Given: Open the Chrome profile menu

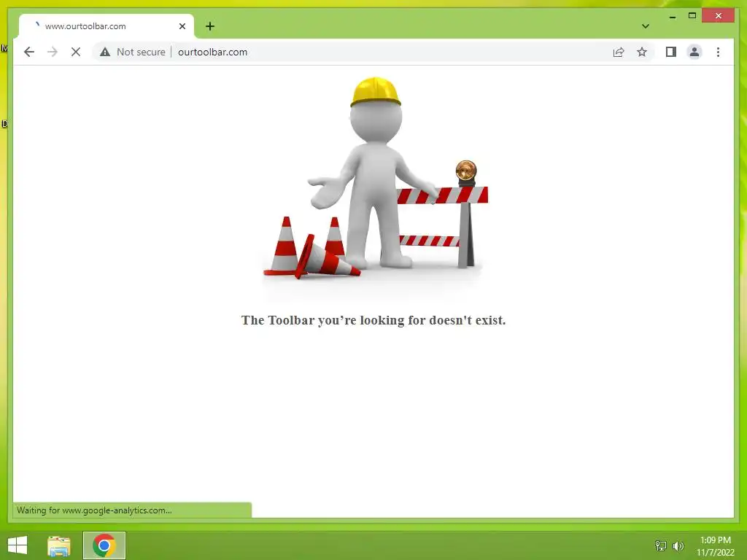Looking at the screenshot, I should tap(694, 52).
